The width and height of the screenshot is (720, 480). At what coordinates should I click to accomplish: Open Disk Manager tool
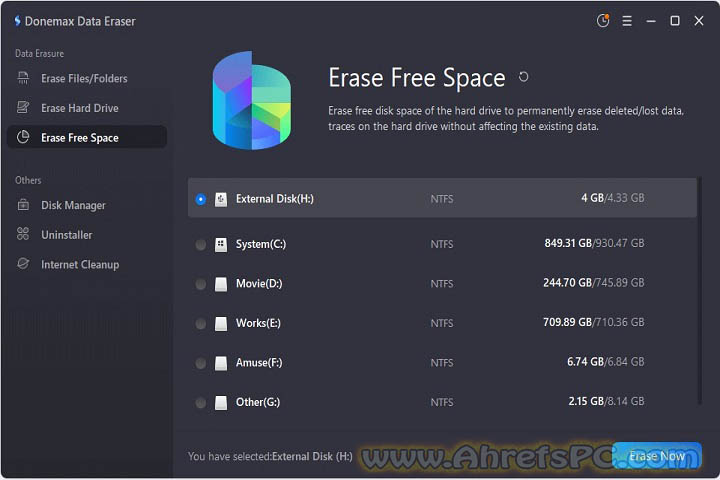pos(87,205)
